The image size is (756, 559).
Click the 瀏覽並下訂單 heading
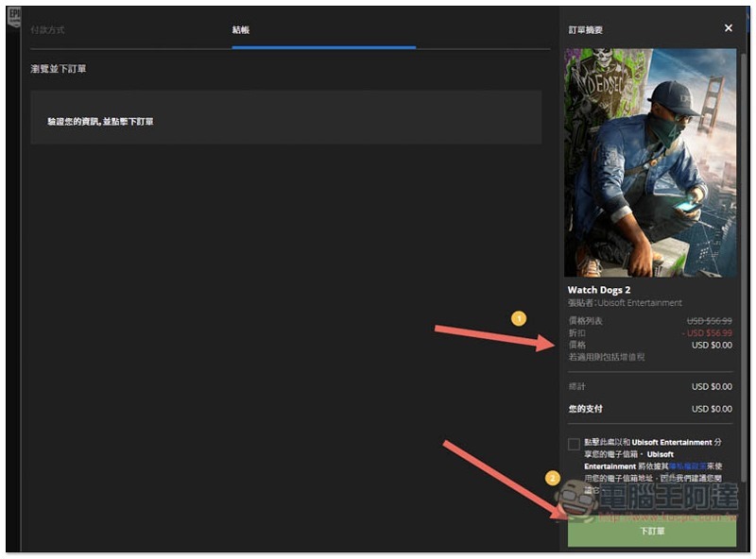59,70
